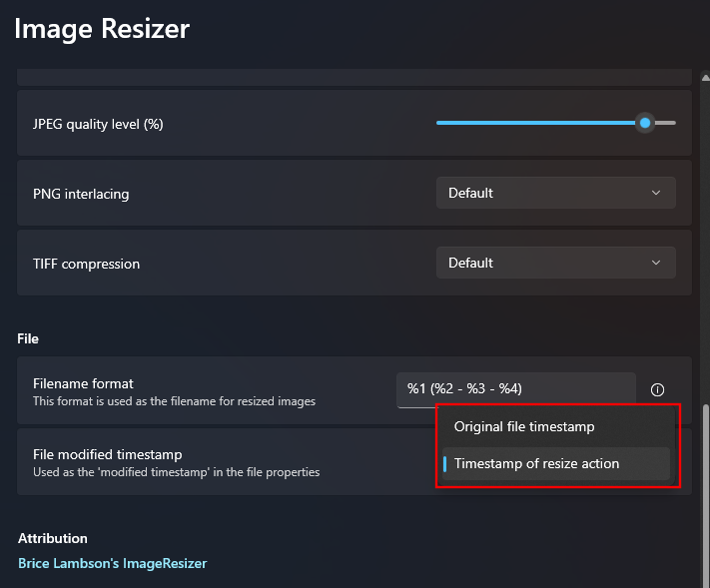Choose Timestamp of resize action option
Image resolution: width=710 pixels, height=588 pixels.
pyautogui.click(x=536, y=463)
